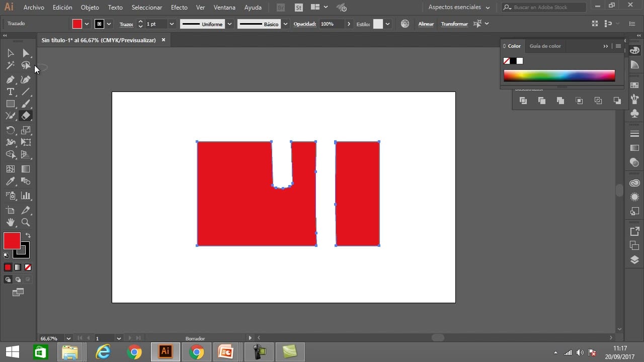Choose the Rotate tool

[x=10, y=130]
